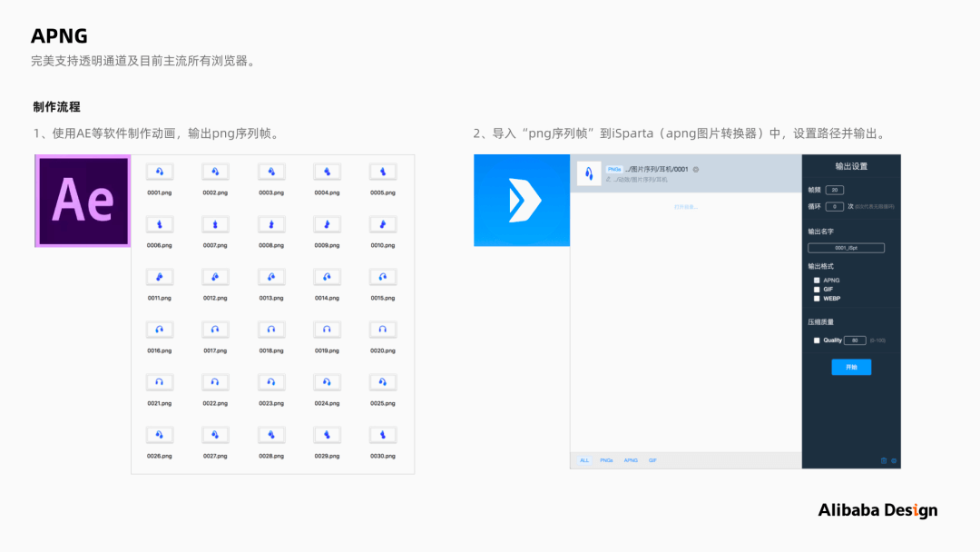The width and height of the screenshot is (980, 552).
Task: Enable the WEBP output format checkbox
Action: click(x=817, y=299)
